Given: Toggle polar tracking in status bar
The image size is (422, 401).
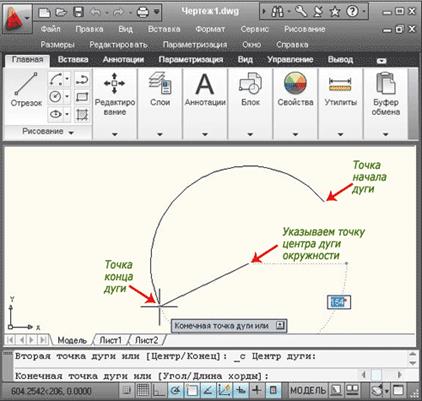Looking at the screenshot, I should (175, 390).
